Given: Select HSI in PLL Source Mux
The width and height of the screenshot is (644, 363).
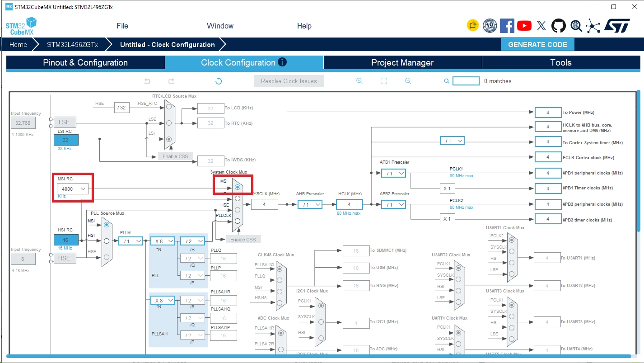Looking at the screenshot, I should [106, 240].
